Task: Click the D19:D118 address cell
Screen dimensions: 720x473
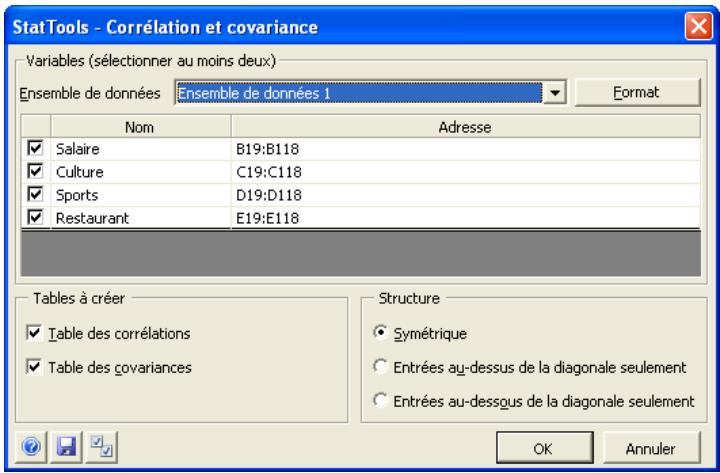Action: coord(466,195)
